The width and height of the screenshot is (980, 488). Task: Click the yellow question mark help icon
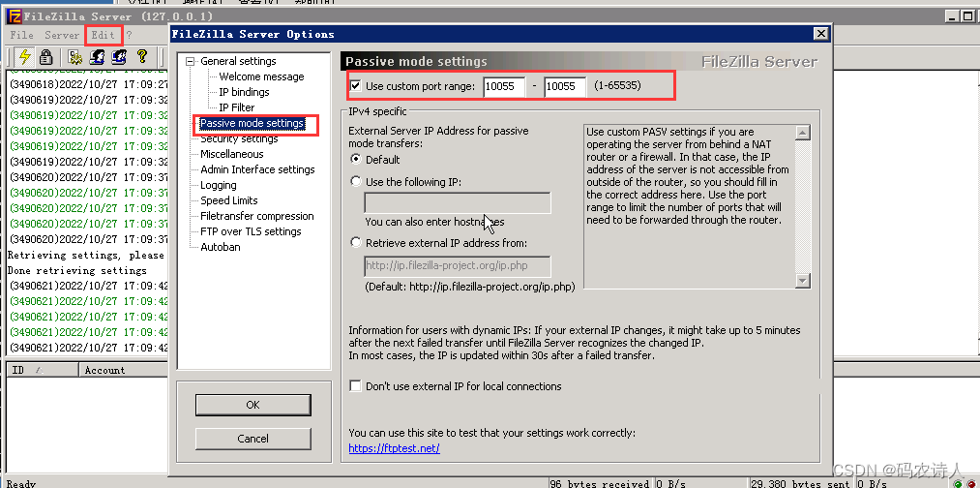[x=142, y=57]
